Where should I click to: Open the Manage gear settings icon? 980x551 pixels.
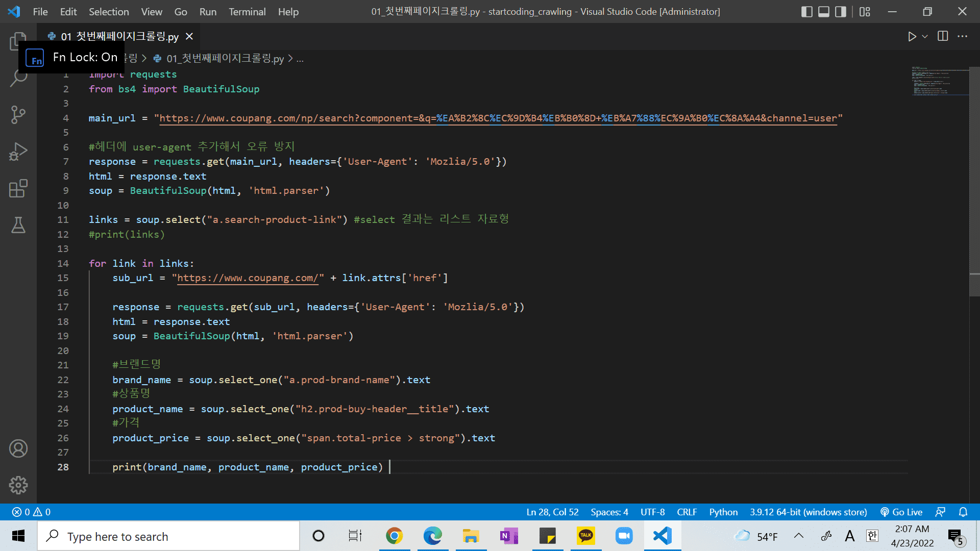18,485
